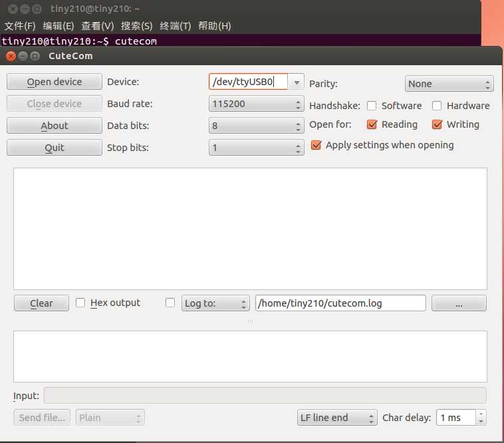Open the Log to mode dropdown
Image resolution: width=504 pixels, height=443 pixels.
point(215,303)
